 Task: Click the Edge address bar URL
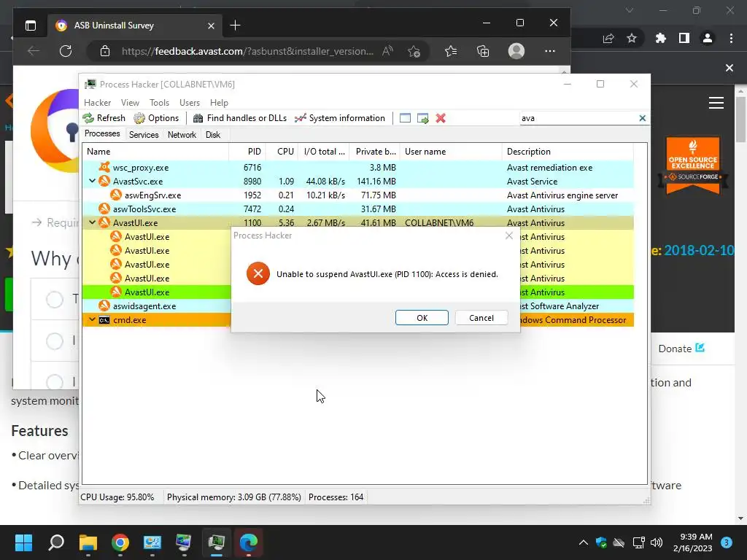click(x=248, y=51)
